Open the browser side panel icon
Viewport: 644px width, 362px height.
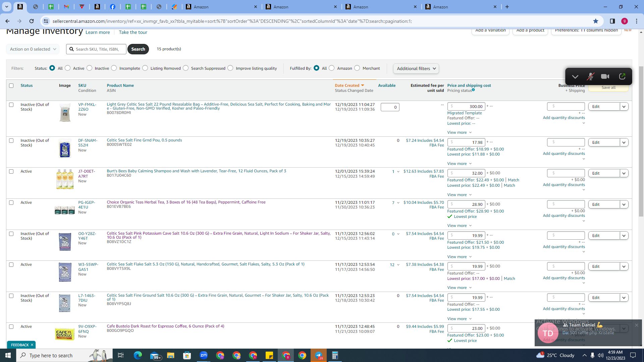[x=612, y=21]
